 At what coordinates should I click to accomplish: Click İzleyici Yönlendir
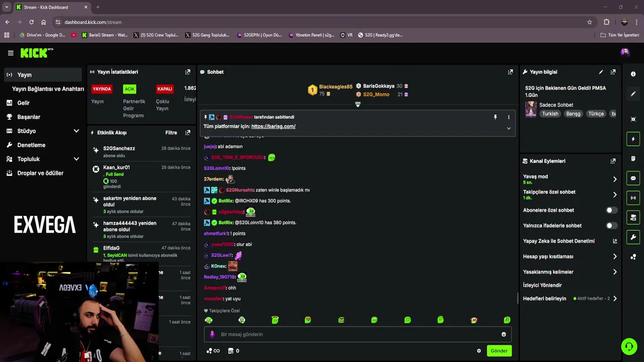[x=542, y=285]
